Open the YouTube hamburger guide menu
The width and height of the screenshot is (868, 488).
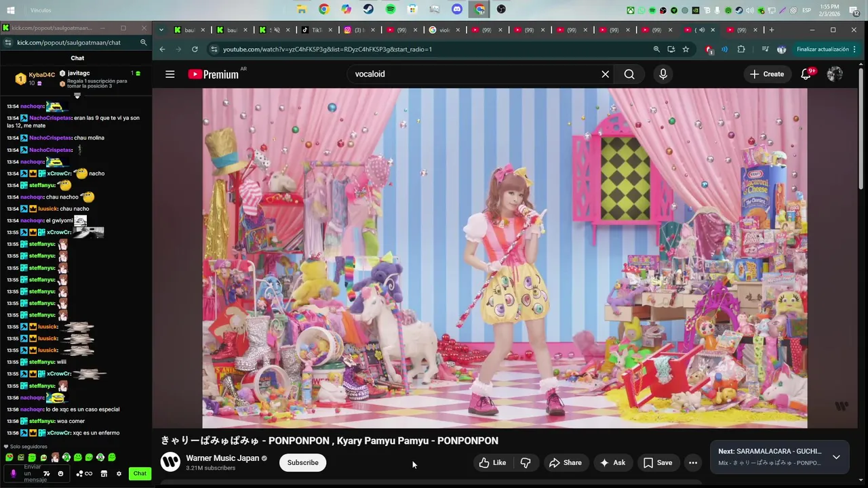pos(170,75)
